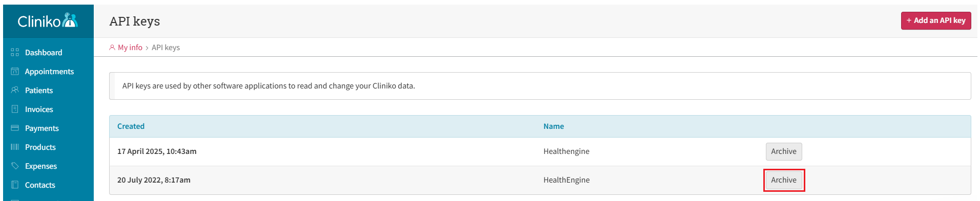Screen dimensions: 980x201
Task: Click the Invoices document icon
Action: (x=15, y=109)
